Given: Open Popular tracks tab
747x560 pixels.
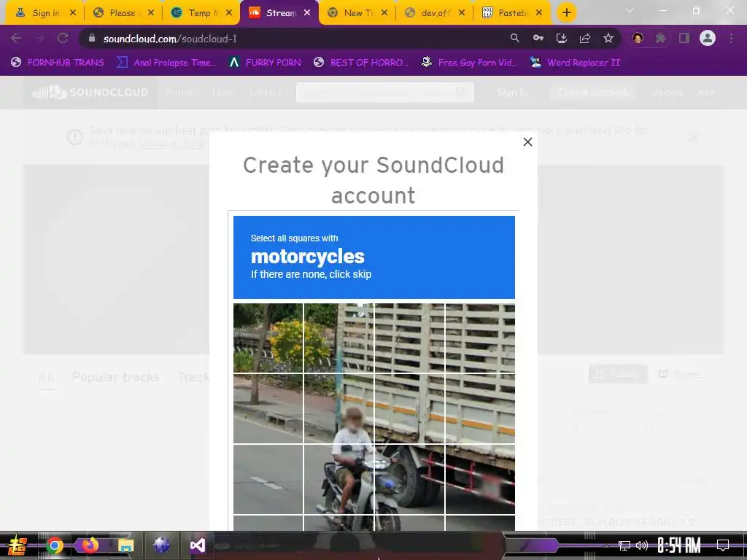Looking at the screenshot, I should [116, 377].
